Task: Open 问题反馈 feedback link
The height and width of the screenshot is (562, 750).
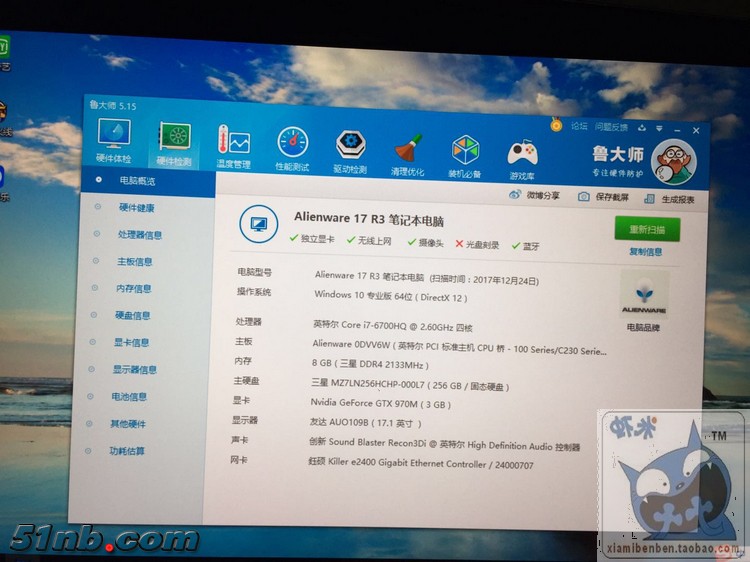Action: pyautogui.click(x=611, y=127)
